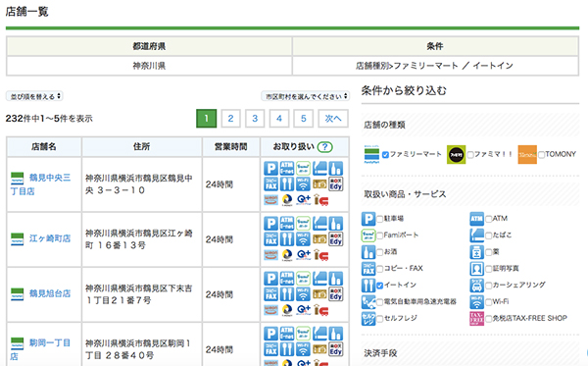
Task: Tick the Wi-Fi filter checkbox
Action: pyautogui.click(x=488, y=302)
